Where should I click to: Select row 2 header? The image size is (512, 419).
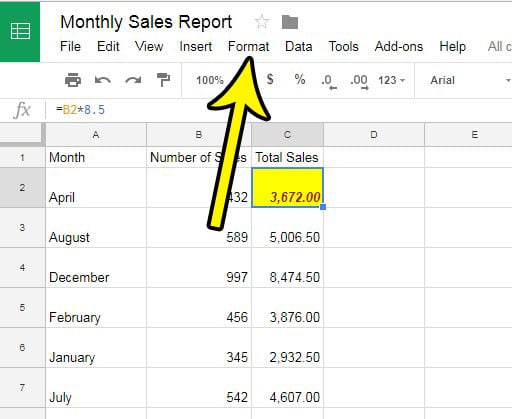click(22, 187)
